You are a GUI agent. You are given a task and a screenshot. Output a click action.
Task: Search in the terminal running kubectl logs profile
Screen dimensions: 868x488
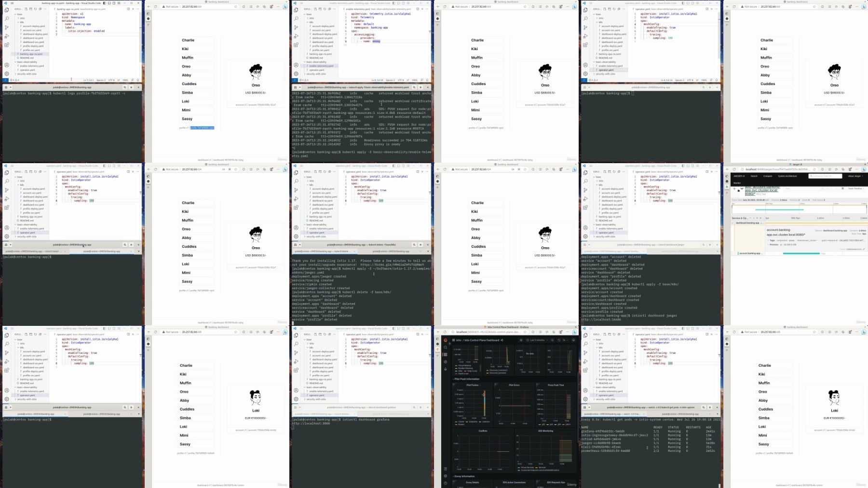[x=125, y=87]
